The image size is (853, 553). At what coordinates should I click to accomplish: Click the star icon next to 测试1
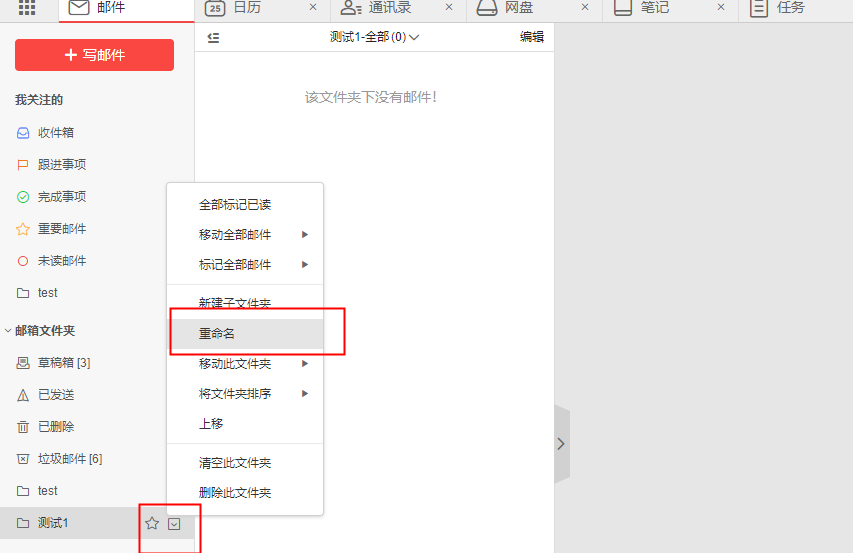point(152,523)
